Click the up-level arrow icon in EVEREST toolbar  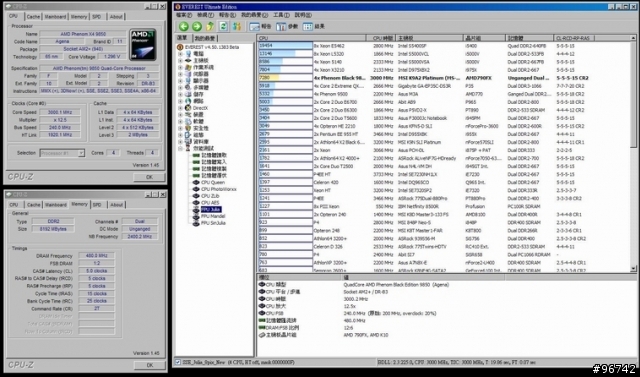[x=210, y=27]
